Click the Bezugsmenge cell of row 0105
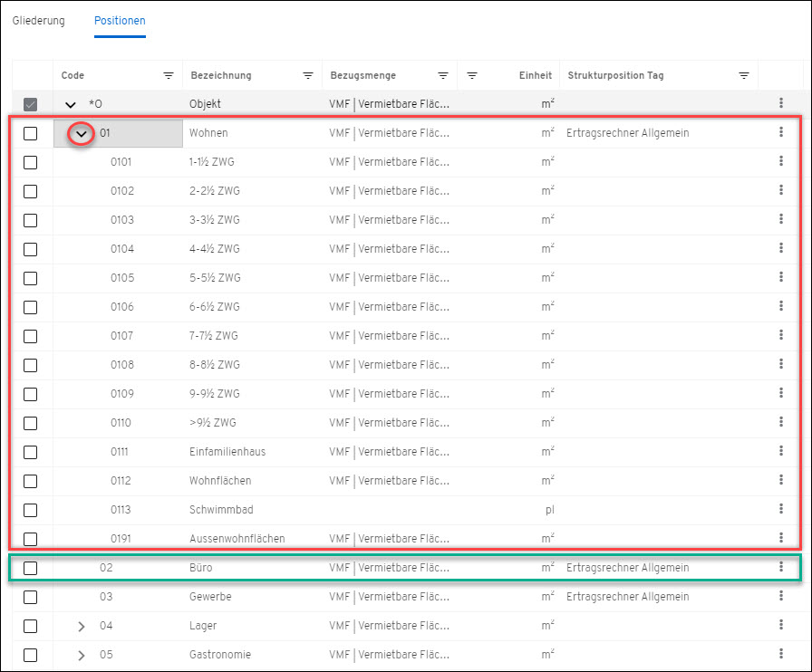The width and height of the screenshot is (812, 672). [x=389, y=278]
